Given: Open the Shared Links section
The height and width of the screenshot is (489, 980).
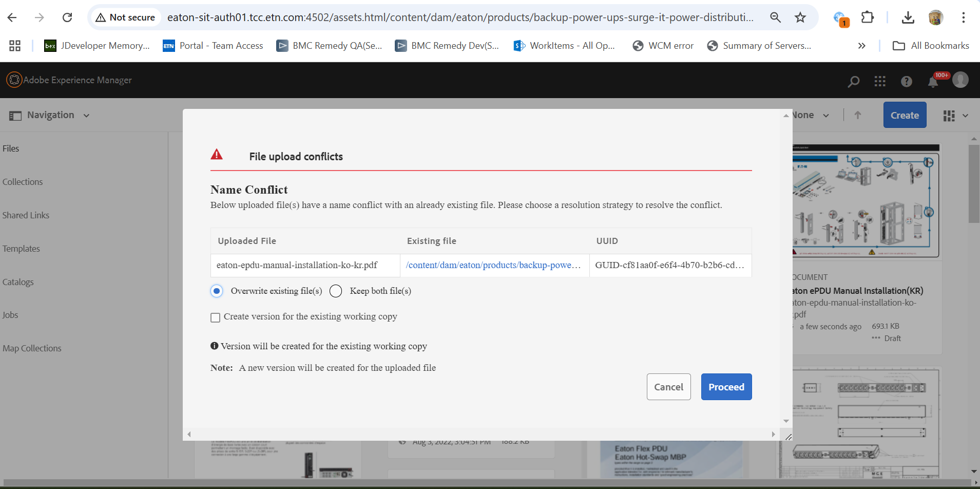Looking at the screenshot, I should click(26, 215).
